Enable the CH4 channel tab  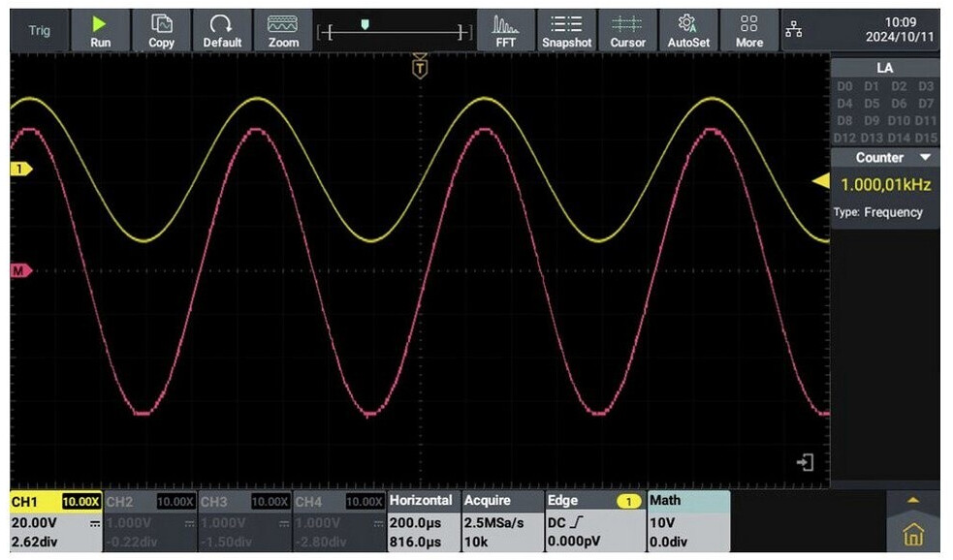[339, 521]
